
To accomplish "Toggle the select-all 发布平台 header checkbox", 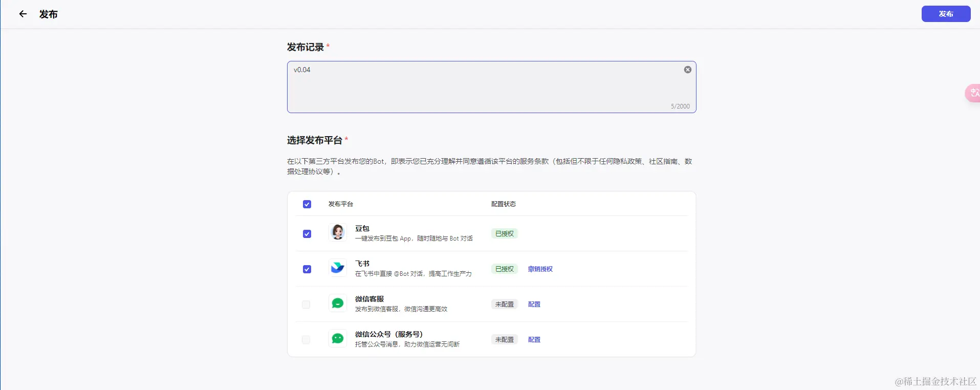I will [307, 204].
